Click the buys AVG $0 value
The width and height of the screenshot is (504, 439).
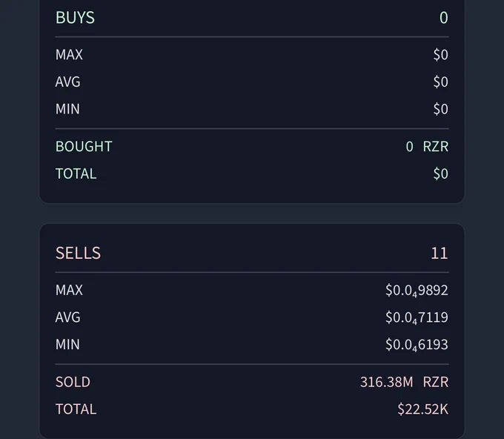pyautogui.click(x=440, y=82)
